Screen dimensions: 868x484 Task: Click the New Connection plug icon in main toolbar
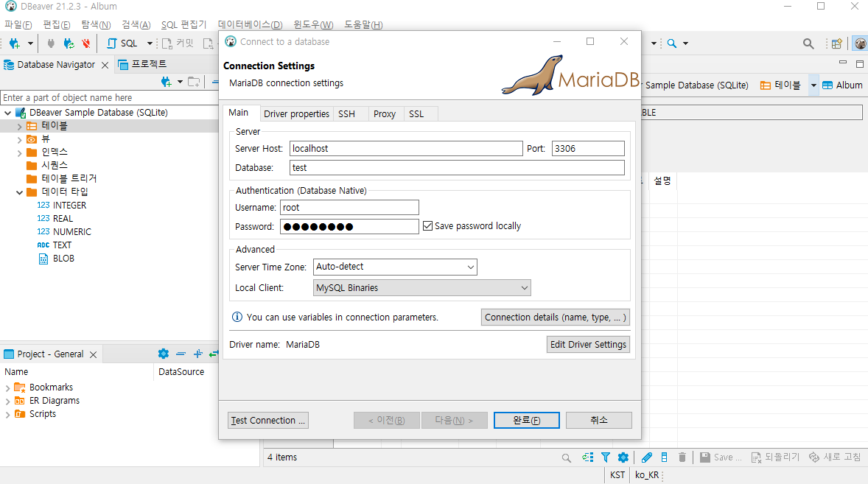[15, 43]
